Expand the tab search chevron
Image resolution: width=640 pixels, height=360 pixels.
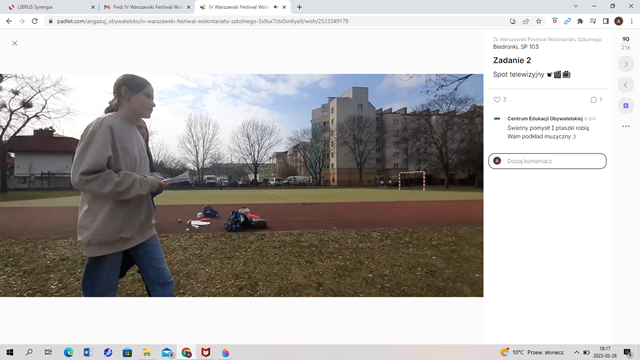[x=576, y=6]
